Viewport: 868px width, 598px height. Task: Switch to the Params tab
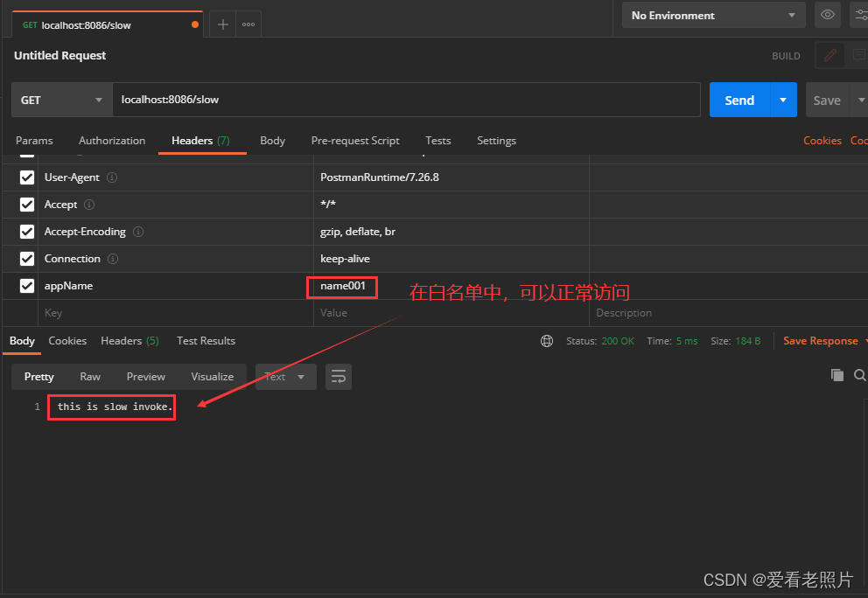point(34,141)
